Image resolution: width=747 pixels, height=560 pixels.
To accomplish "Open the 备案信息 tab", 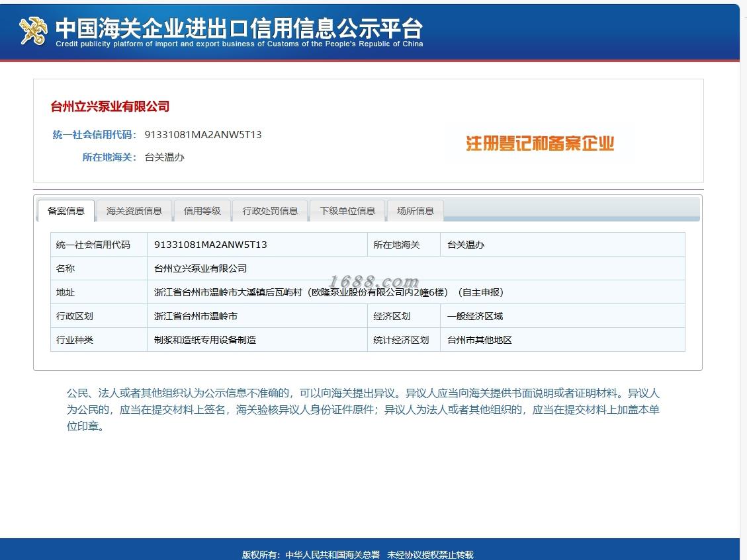I will pos(66,211).
